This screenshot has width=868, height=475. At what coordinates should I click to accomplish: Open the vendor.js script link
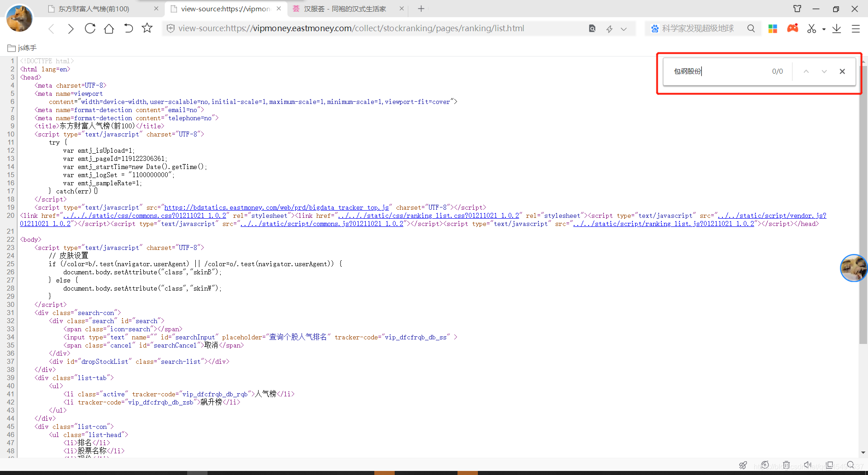(772, 216)
